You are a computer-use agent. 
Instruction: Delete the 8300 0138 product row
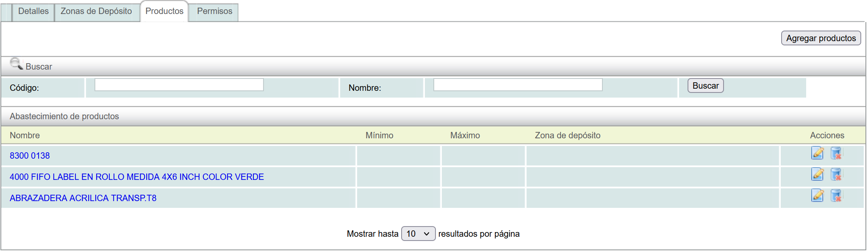click(x=836, y=153)
